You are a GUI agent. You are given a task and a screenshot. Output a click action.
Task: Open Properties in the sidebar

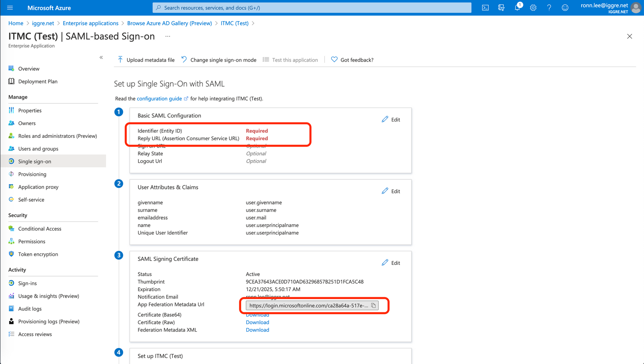coord(30,111)
